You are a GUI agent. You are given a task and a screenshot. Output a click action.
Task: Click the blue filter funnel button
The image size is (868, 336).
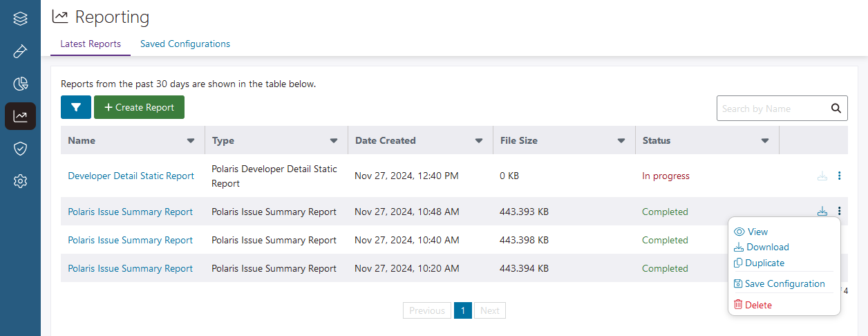point(76,108)
